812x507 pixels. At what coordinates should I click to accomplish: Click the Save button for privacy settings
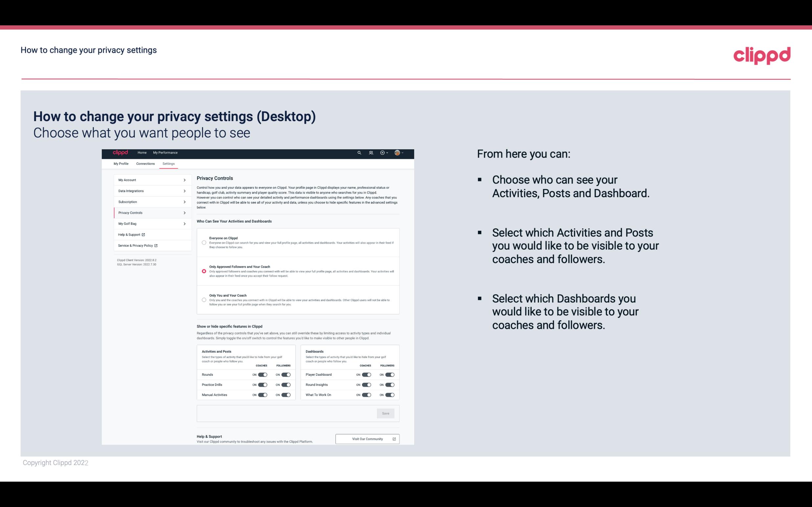click(385, 413)
